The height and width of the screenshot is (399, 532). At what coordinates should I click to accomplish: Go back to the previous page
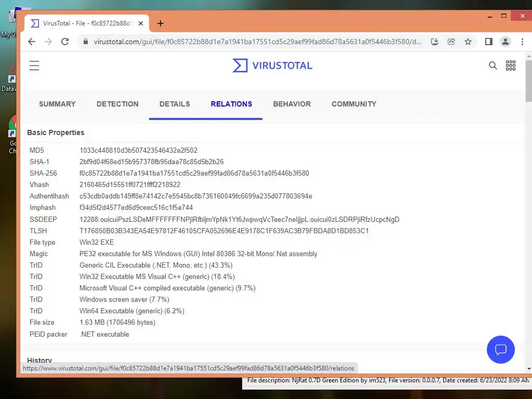click(32, 42)
